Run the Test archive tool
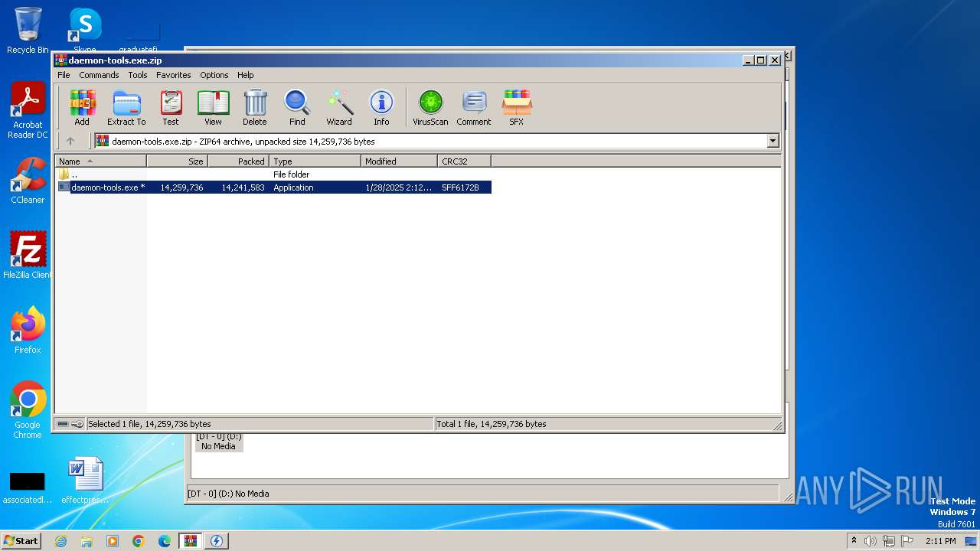Image resolution: width=980 pixels, height=551 pixels. 171,107
